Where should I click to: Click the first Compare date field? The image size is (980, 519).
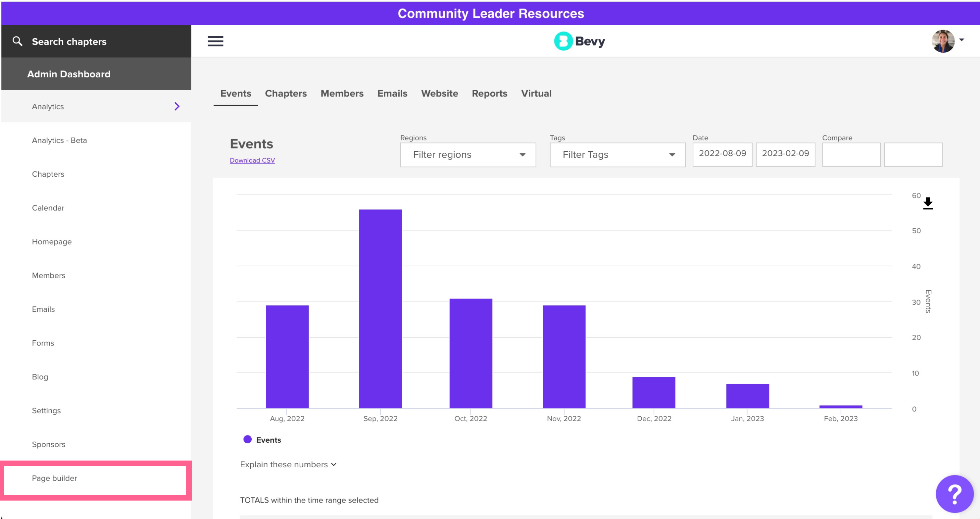click(x=851, y=155)
